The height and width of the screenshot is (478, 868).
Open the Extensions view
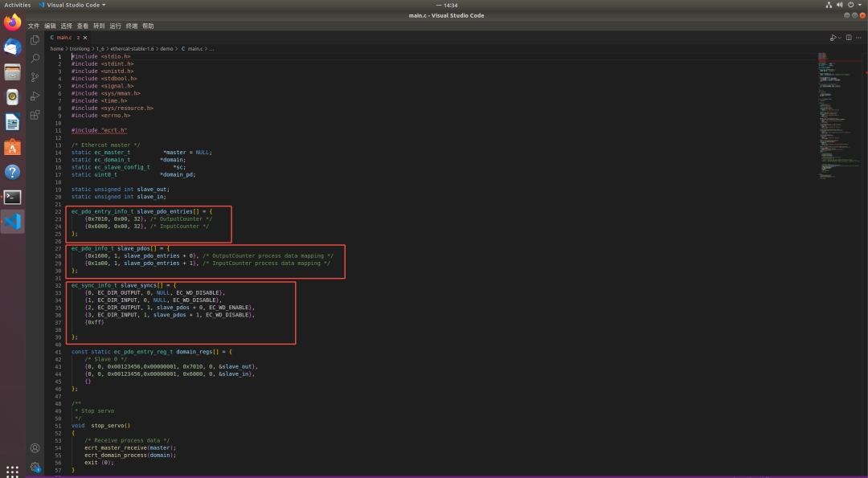click(35, 115)
